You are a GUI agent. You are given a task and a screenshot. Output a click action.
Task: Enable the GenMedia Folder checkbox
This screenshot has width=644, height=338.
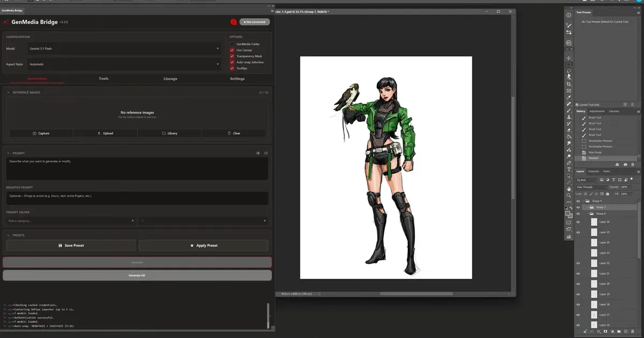pyautogui.click(x=232, y=44)
